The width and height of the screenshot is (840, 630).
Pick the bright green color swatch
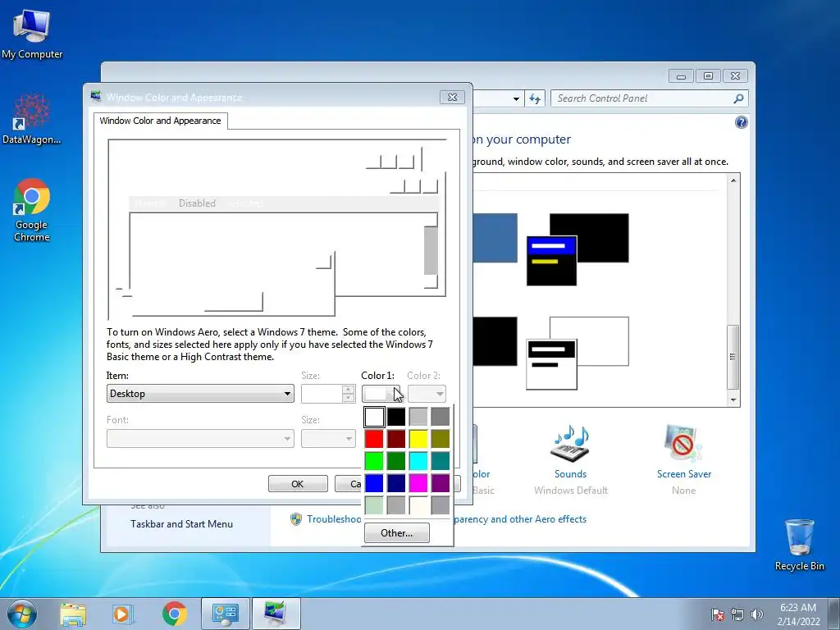(x=374, y=461)
